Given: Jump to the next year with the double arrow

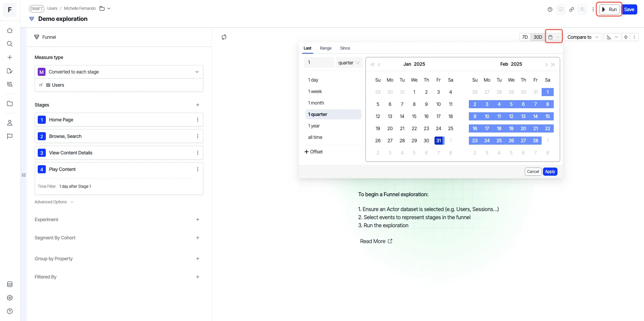Looking at the screenshot, I should coord(553,64).
